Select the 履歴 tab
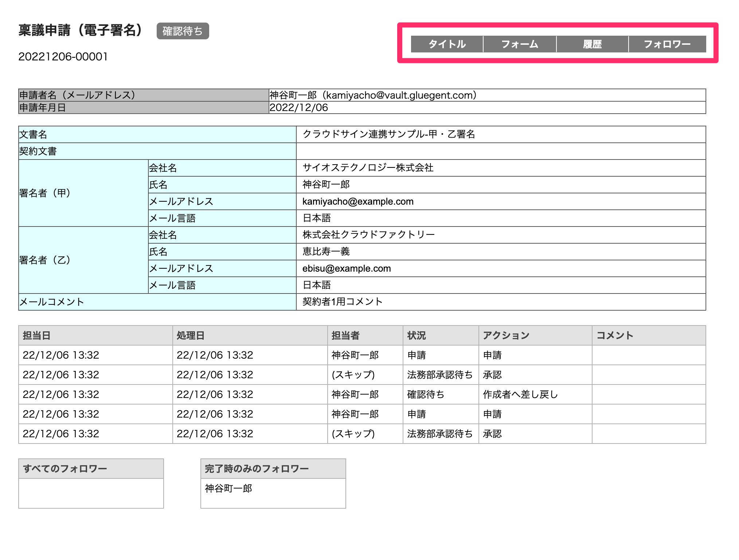The width and height of the screenshot is (739, 560). click(x=592, y=44)
